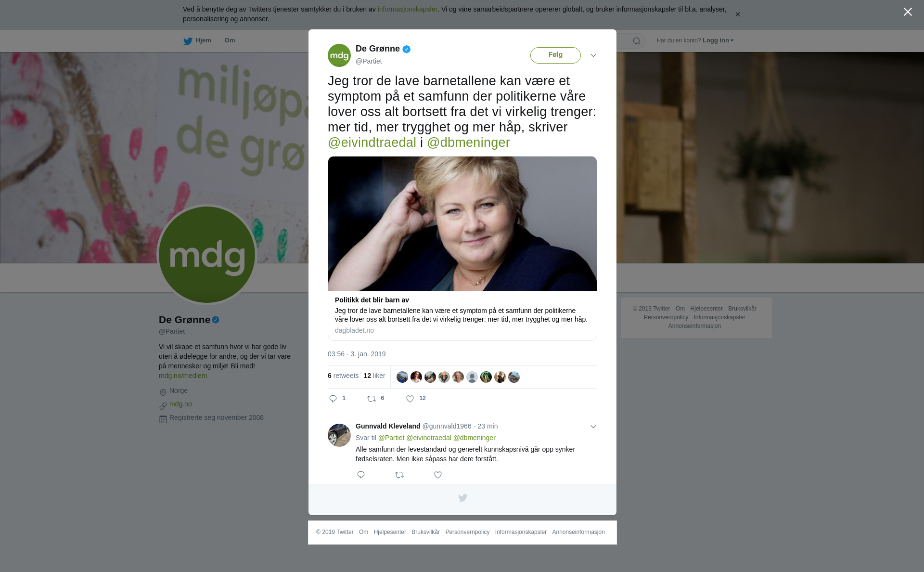
Task: Expand the tweet options chevron next to Følg
Action: pos(593,55)
